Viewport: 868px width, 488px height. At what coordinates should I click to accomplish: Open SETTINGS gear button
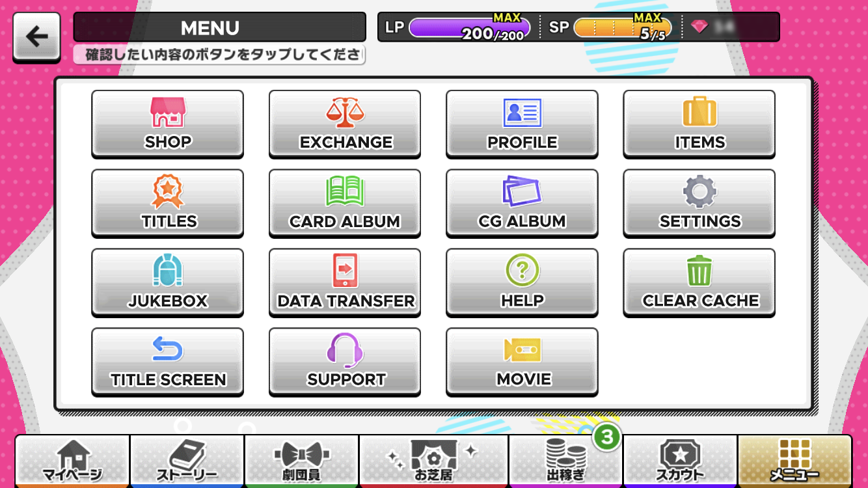point(699,203)
